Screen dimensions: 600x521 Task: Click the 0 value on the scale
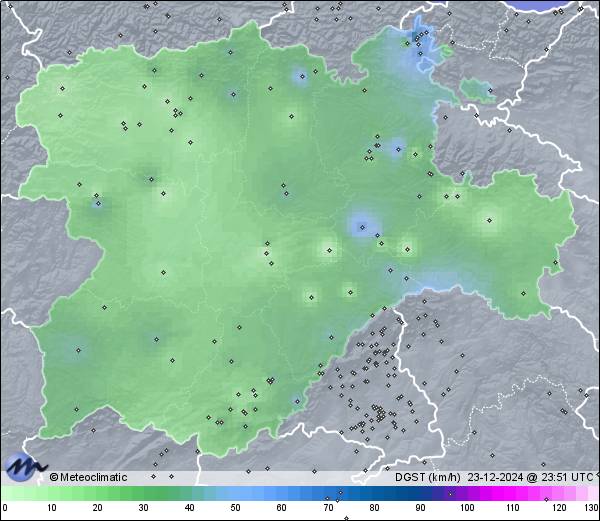coord(5,508)
